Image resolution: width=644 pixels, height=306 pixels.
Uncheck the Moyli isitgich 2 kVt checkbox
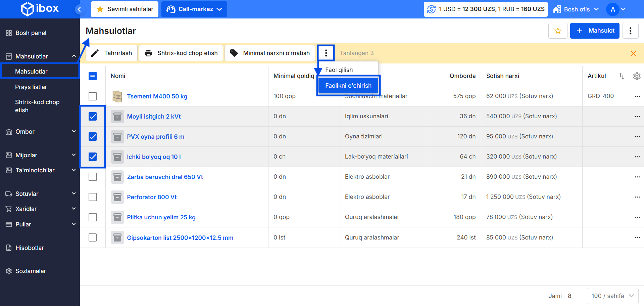point(93,117)
